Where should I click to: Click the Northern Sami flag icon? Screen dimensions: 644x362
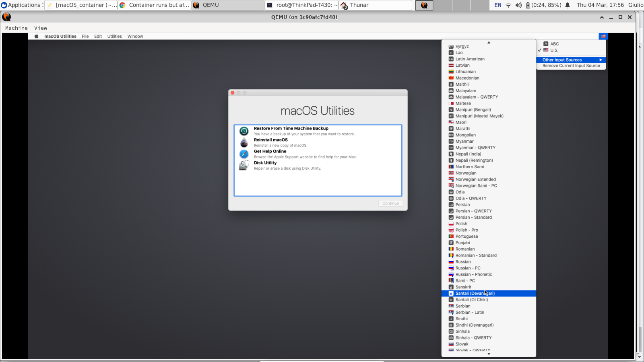(x=451, y=167)
